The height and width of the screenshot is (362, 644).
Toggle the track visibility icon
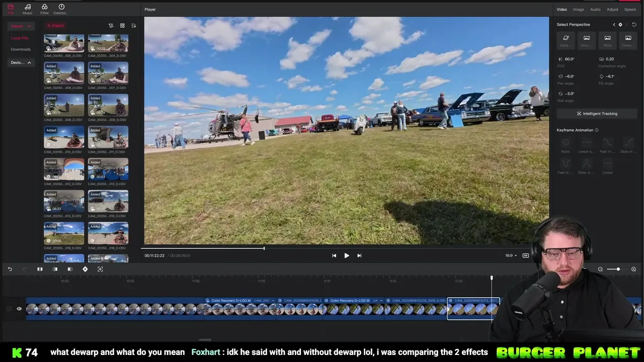[9, 309]
